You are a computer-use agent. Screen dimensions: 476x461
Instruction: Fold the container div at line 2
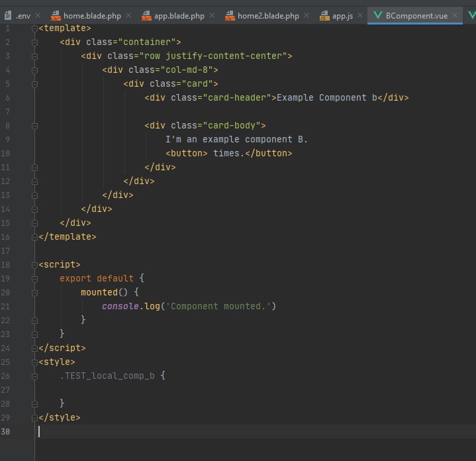tap(34, 42)
